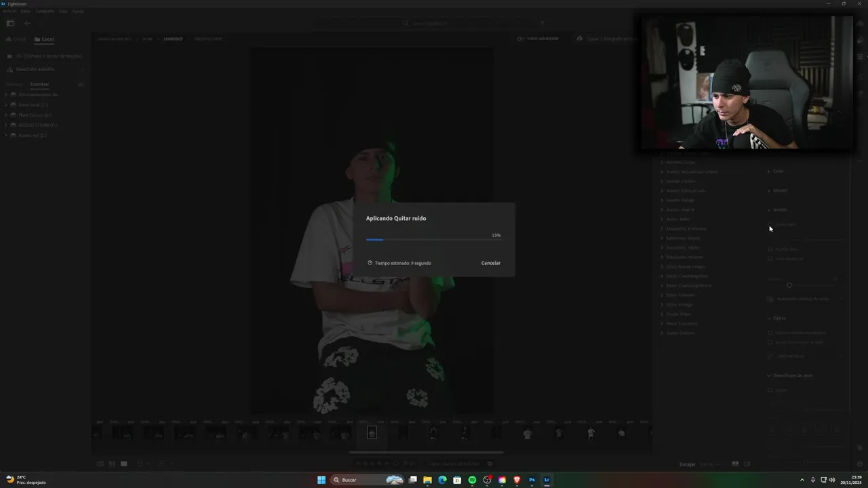Toggle the Quitar ruido checkbox
868x488 pixels.
tap(770, 224)
